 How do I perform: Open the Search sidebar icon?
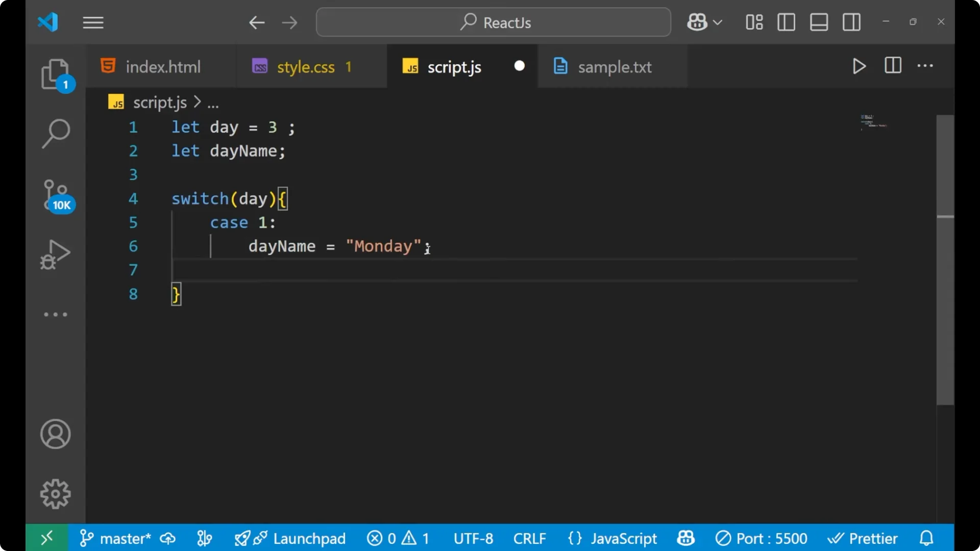(55, 133)
